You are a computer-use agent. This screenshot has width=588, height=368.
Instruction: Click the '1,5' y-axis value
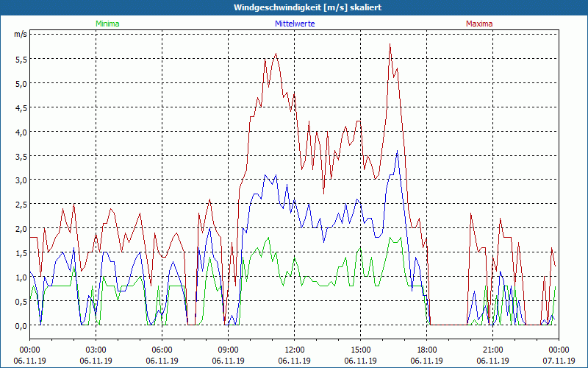(21, 252)
